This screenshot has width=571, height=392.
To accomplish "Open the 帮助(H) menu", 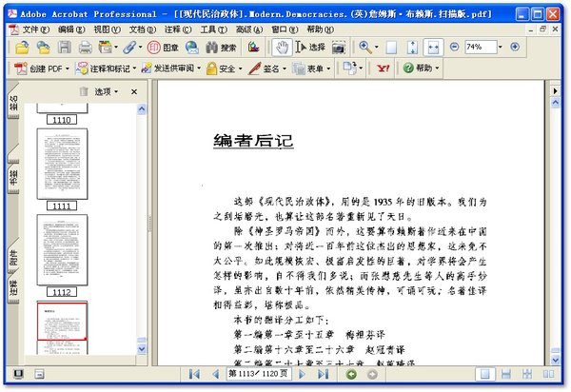I will tap(320, 29).
